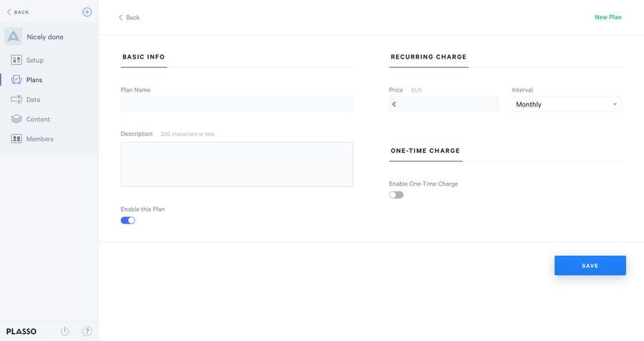Click the Data sidebar icon

16,99
